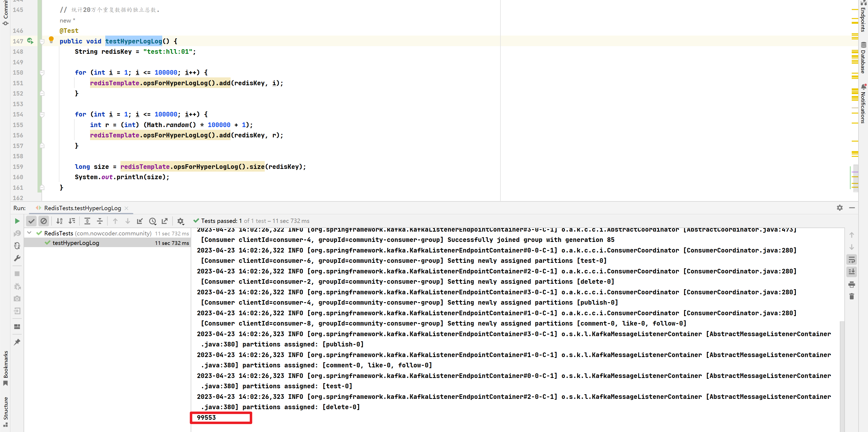Click the @Test annotation
The image size is (868, 432).
69,31
